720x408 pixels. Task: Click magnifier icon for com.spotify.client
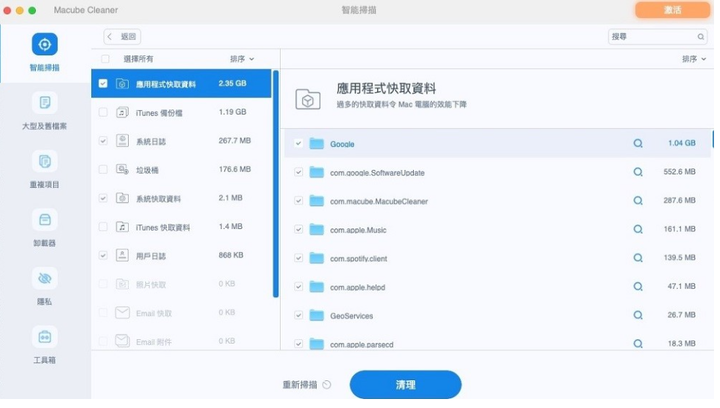coord(638,258)
